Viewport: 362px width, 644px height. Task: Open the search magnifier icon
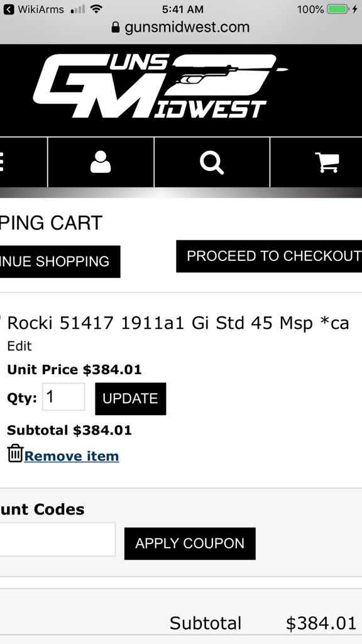[212, 163]
